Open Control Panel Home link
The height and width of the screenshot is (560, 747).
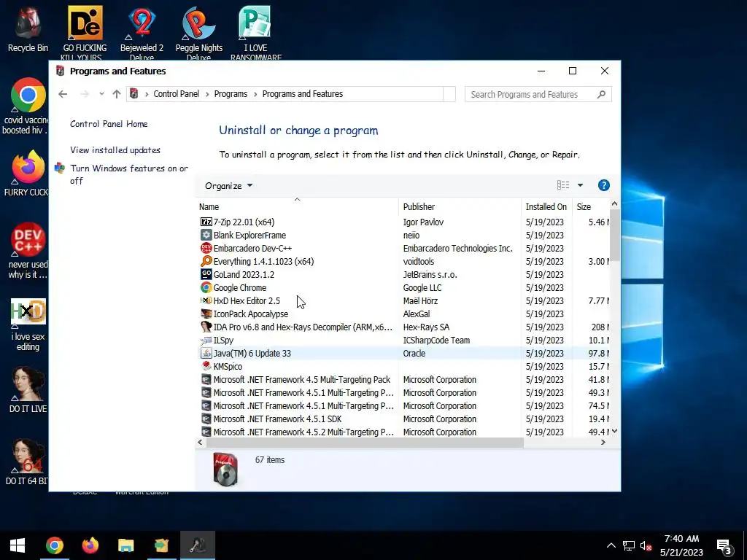109,124
